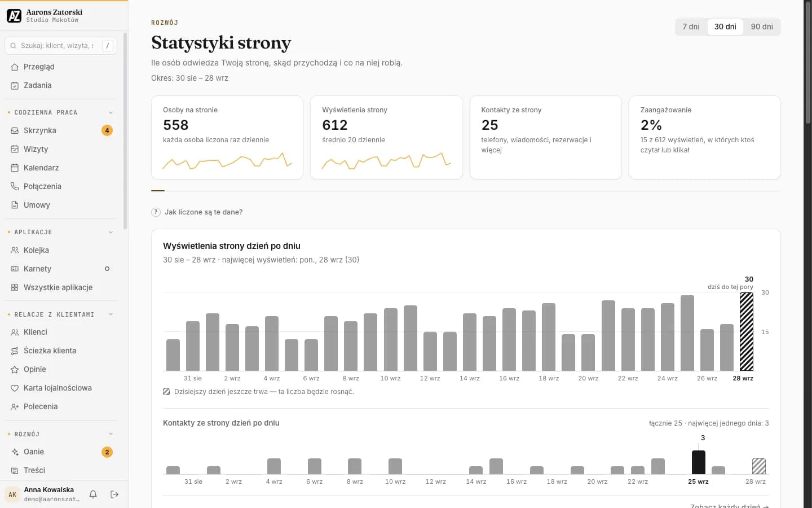Open Polecenia via its add-person icon
The width and height of the screenshot is (812, 508).
(15, 406)
